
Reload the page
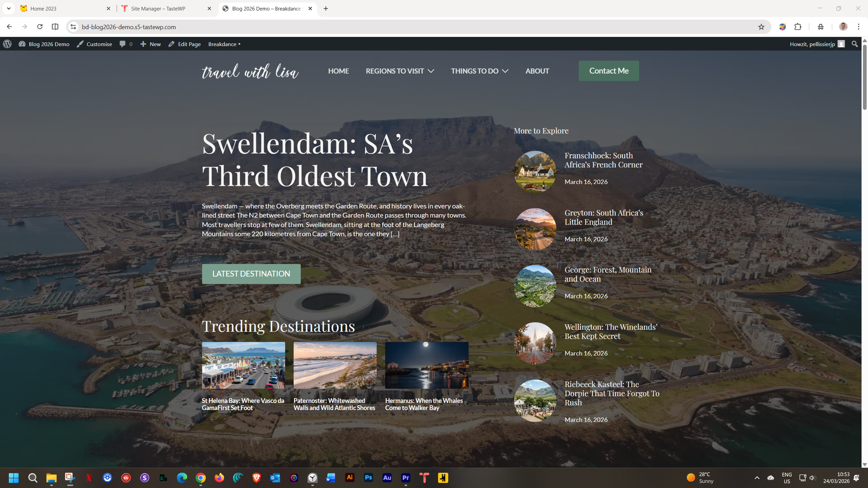coord(40,27)
